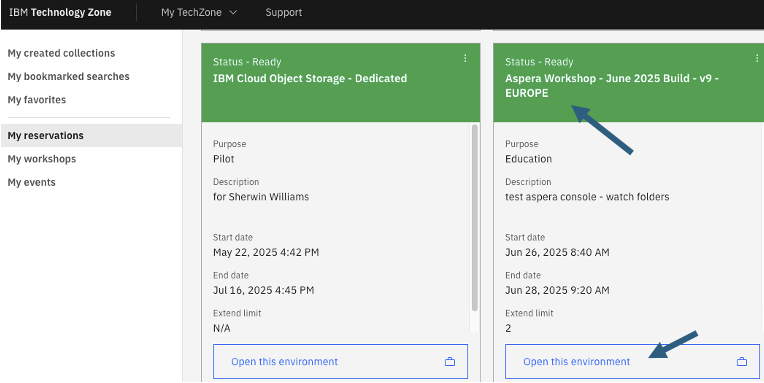Select description text 'for Sherwin Williams'
Screen dimensions: 764x383
pos(261,197)
